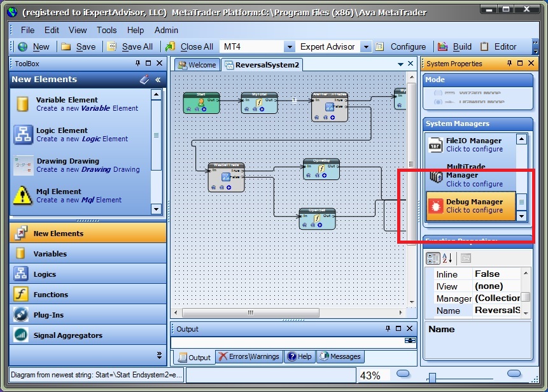Image resolution: width=548 pixels, height=392 pixels.
Task: Click the FileIO Manager icon
Action: 435,145
